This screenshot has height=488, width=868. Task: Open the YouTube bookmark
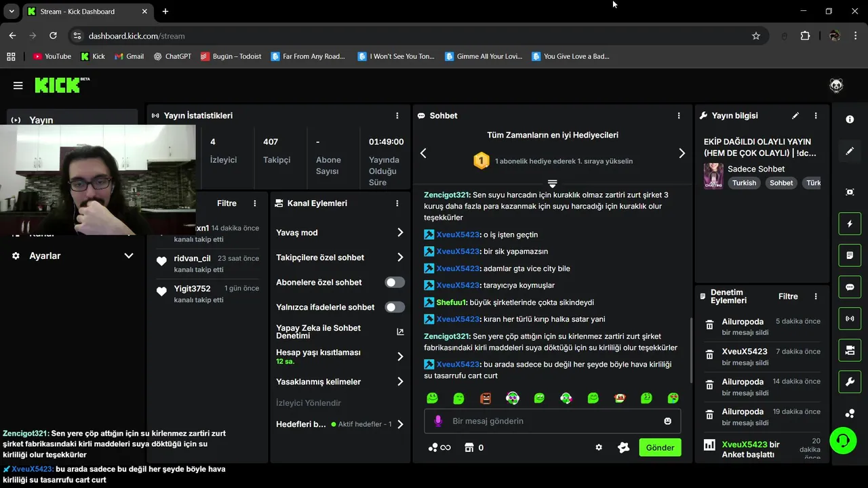coord(52,56)
